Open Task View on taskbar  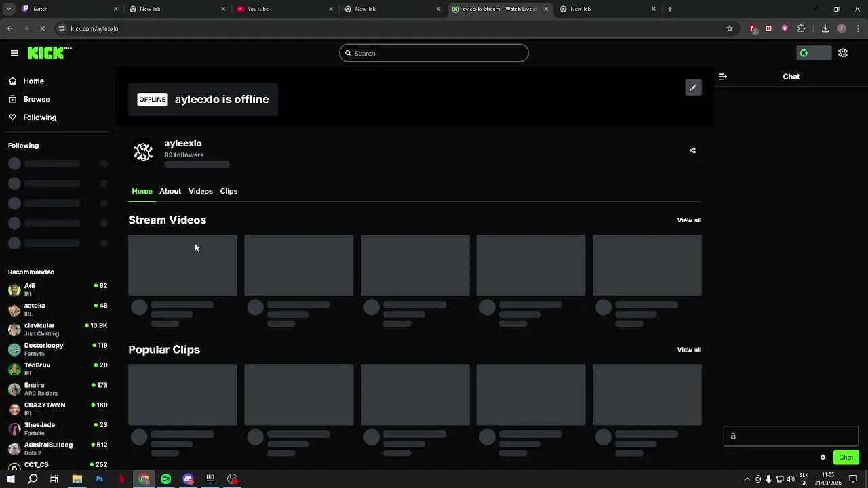click(54, 479)
